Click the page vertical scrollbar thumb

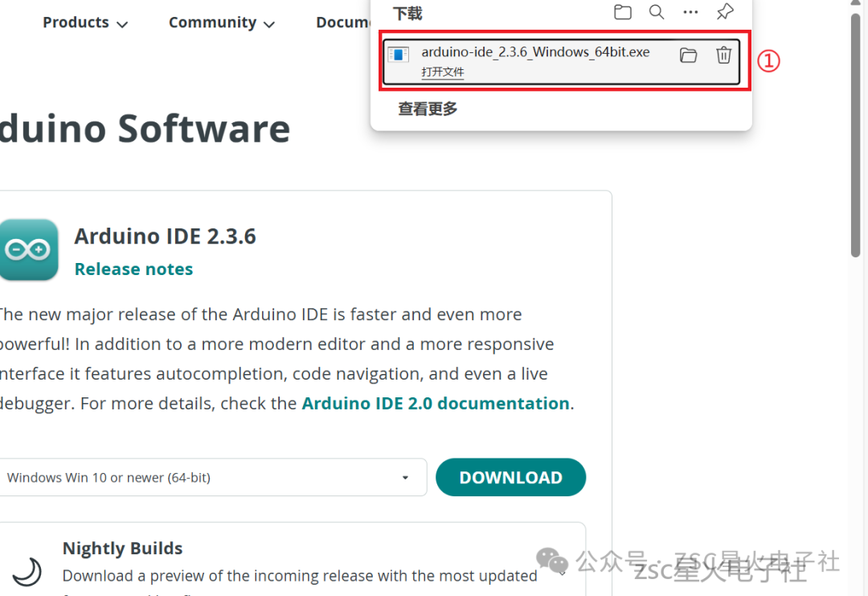(856, 136)
